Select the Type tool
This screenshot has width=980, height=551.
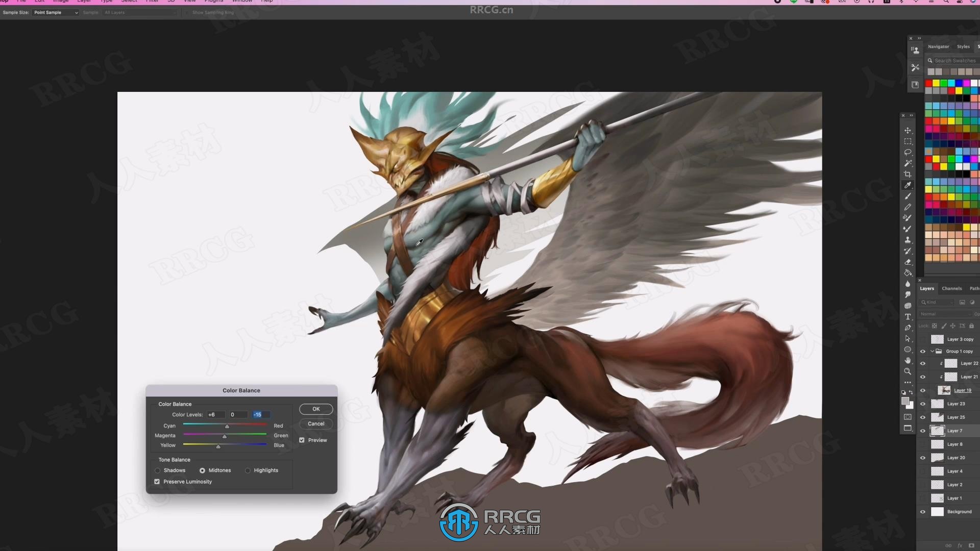point(908,317)
